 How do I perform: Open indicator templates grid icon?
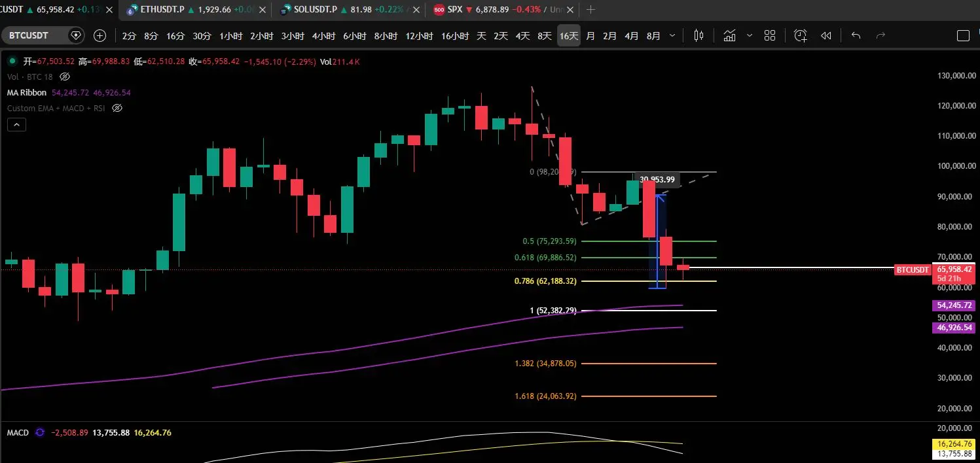(770, 36)
